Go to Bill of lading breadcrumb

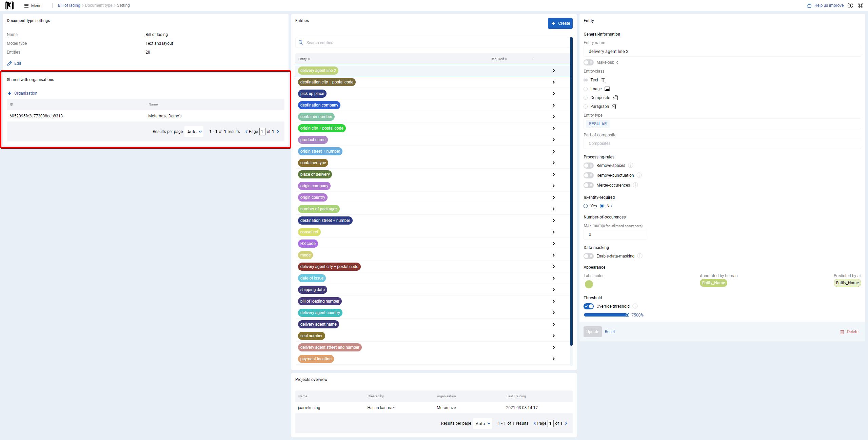coord(69,5)
